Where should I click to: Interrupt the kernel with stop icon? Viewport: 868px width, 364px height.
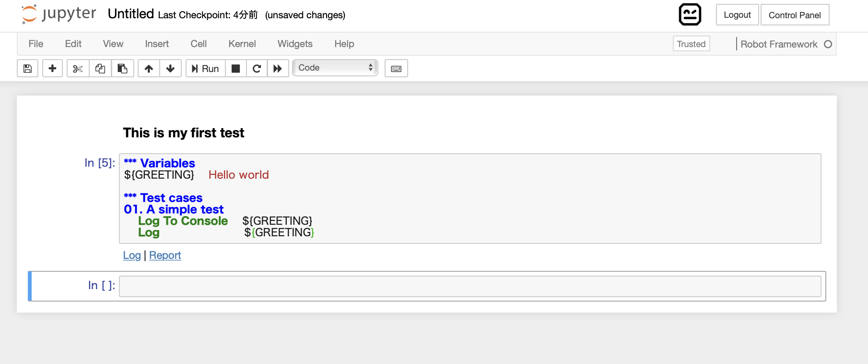235,68
